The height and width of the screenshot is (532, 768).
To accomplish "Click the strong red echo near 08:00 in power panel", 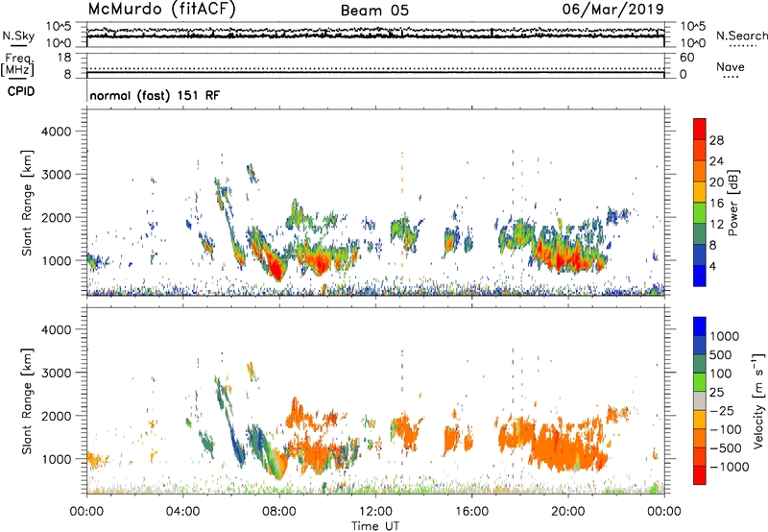I will click(x=276, y=268).
